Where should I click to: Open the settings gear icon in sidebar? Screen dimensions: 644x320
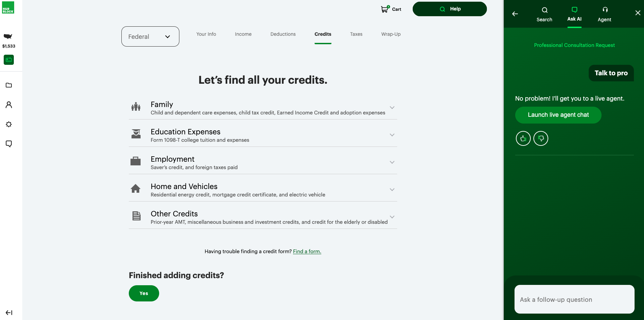[x=9, y=124]
